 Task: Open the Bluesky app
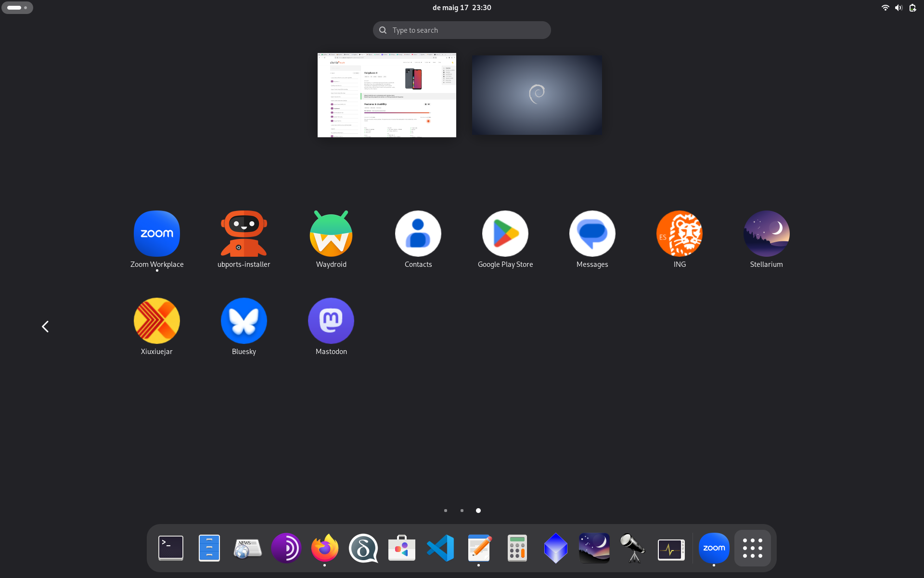(x=244, y=327)
